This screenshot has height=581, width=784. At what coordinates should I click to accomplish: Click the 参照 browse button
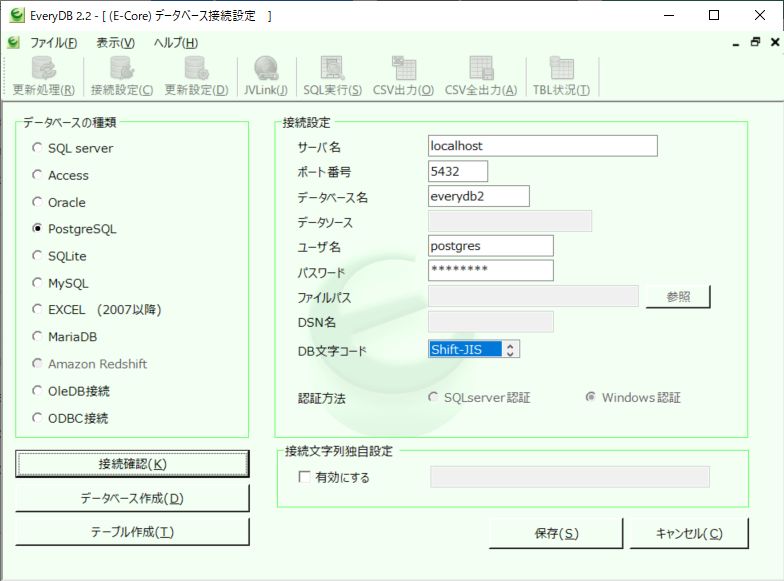(678, 296)
